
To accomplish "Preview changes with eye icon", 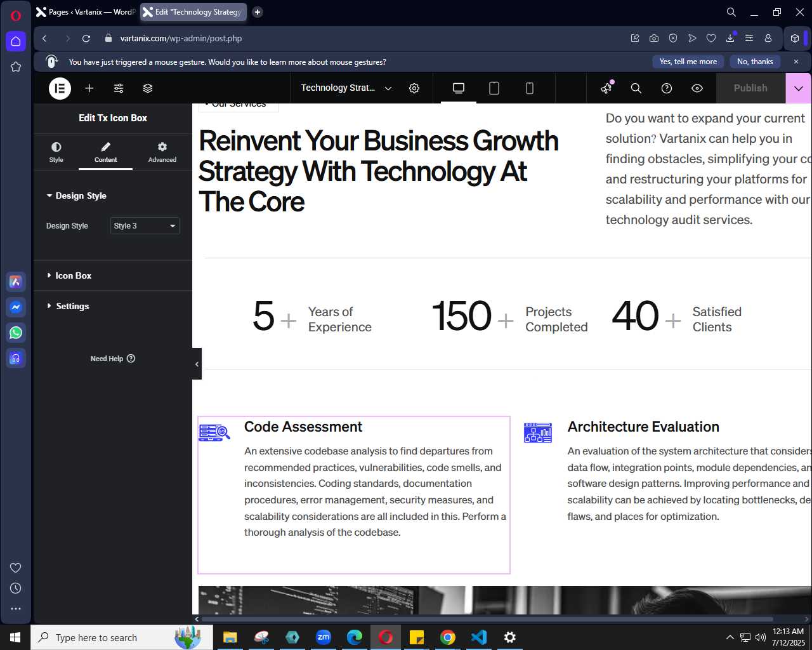I will (697, 88).
